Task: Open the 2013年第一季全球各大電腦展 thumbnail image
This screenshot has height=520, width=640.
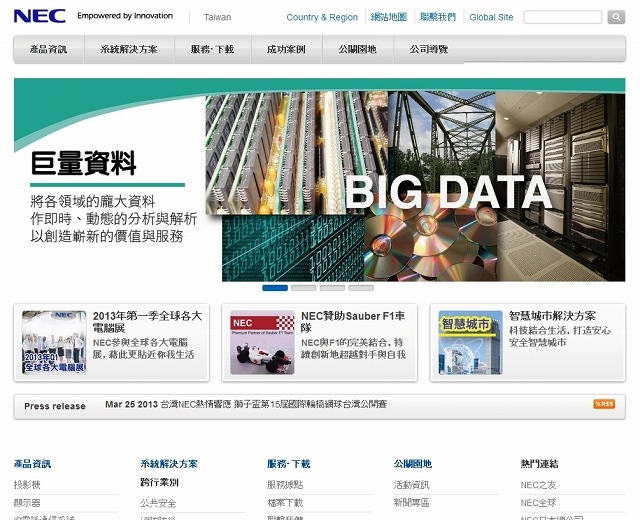Action: coord(54,342)
